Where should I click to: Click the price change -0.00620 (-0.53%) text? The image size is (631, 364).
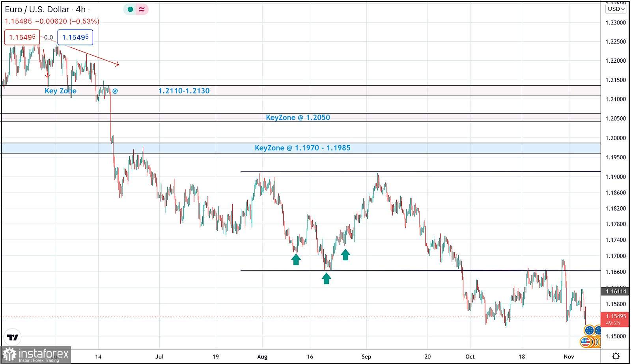67,21
